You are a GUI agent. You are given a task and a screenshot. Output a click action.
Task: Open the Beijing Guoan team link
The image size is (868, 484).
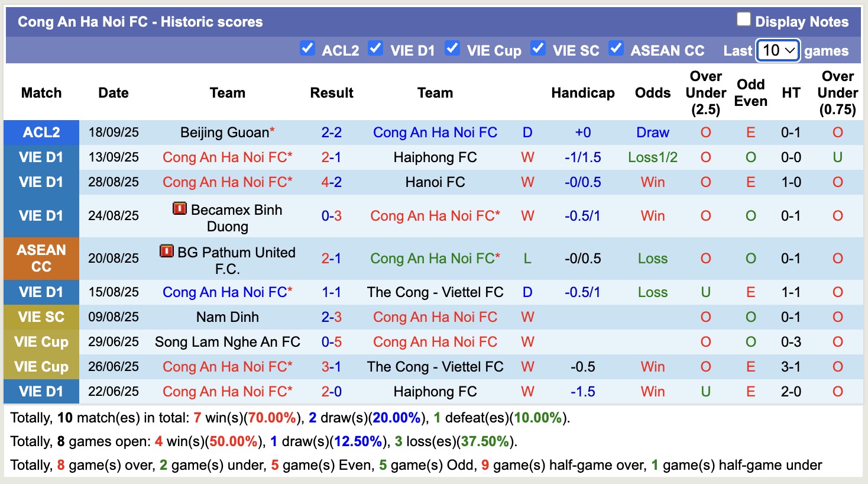click(x=225, y=133)
